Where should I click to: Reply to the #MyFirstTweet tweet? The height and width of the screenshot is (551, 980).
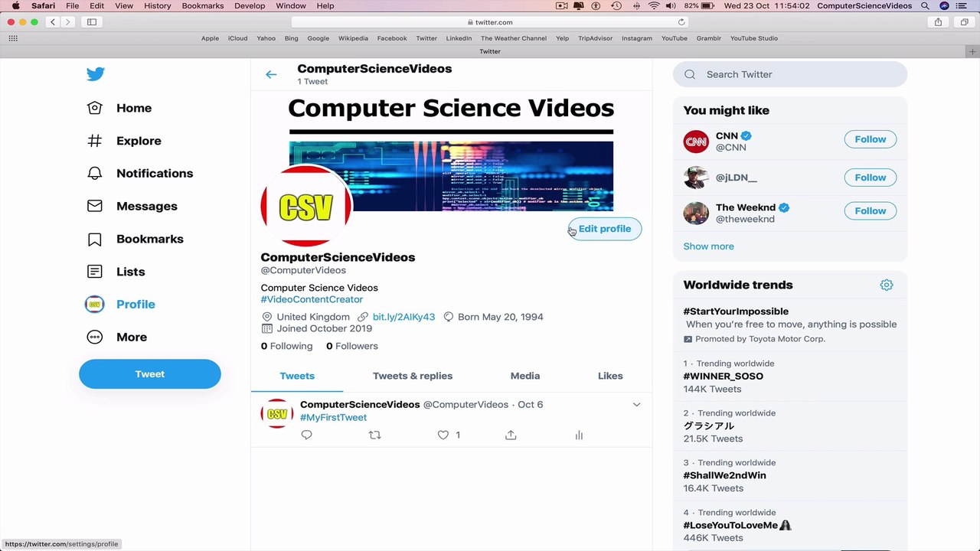307,435
